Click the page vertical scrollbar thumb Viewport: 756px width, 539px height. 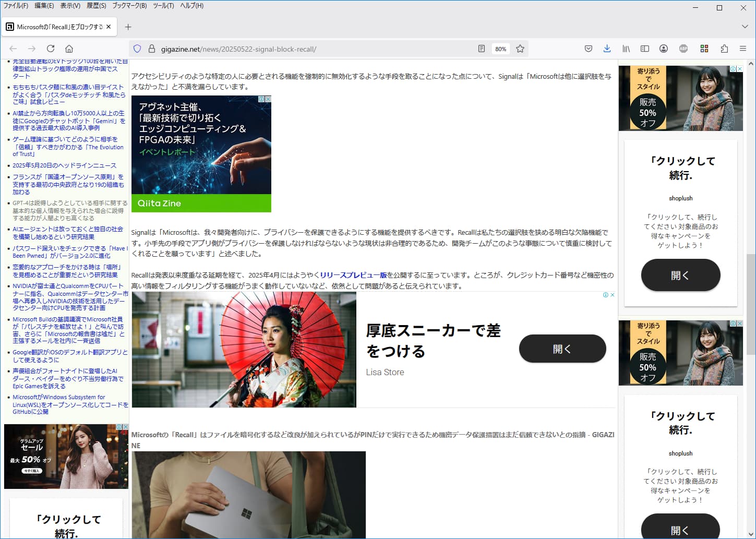click(x=751, y=304)
